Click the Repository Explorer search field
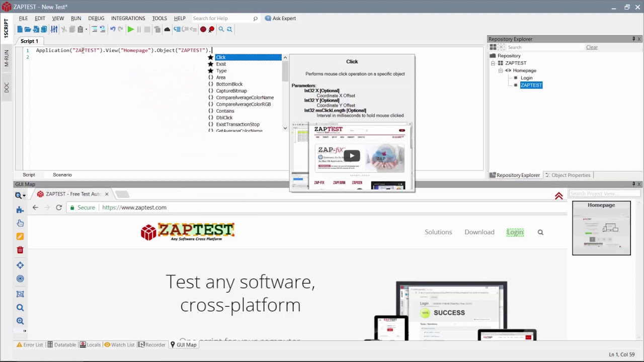 pyautogui.click(x=545, y=47)
